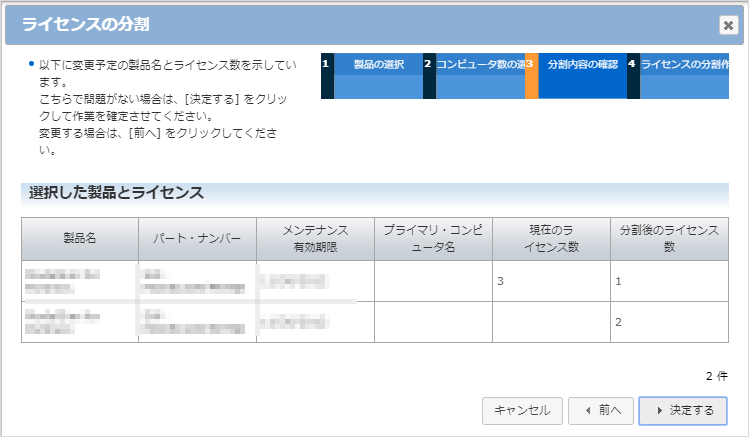This screenshot has width=749, height=437.
Task: Click the 前へ button
Action: [x=600, y=410]
